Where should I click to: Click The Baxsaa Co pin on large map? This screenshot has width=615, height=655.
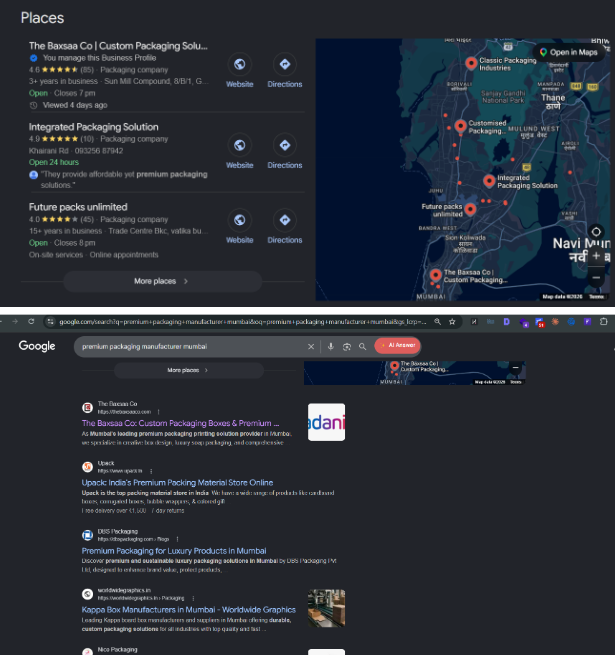[x=435, y=275]
